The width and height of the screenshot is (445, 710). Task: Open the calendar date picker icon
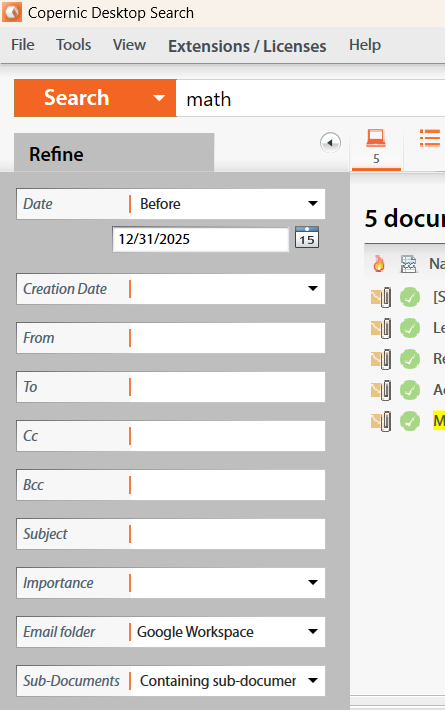click(307, 237)
